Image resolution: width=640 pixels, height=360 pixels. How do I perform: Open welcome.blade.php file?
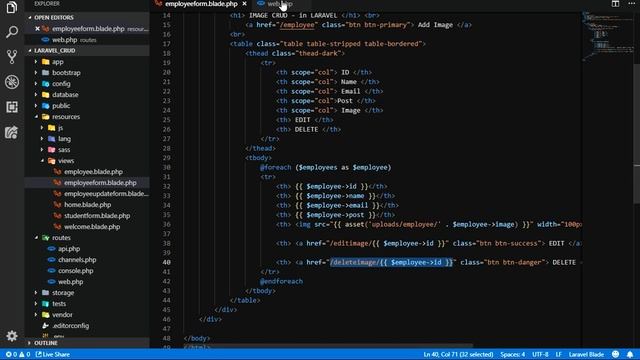(92, 227)
